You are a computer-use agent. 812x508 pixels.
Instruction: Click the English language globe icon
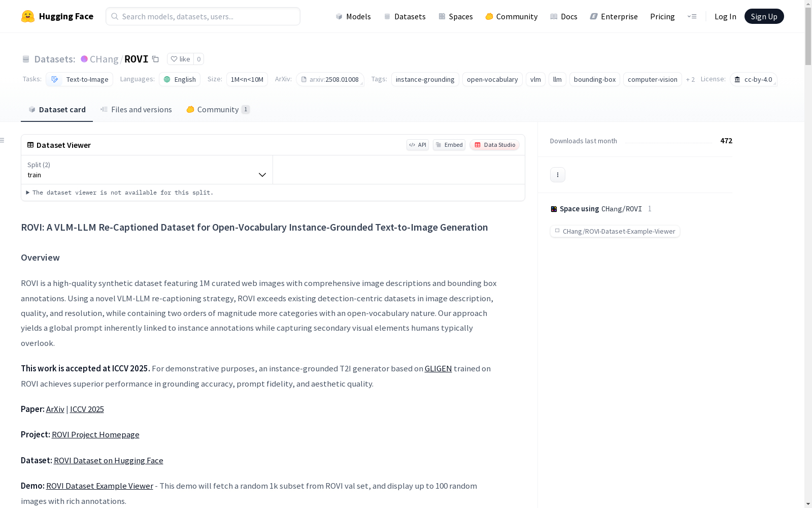point(167,79)
